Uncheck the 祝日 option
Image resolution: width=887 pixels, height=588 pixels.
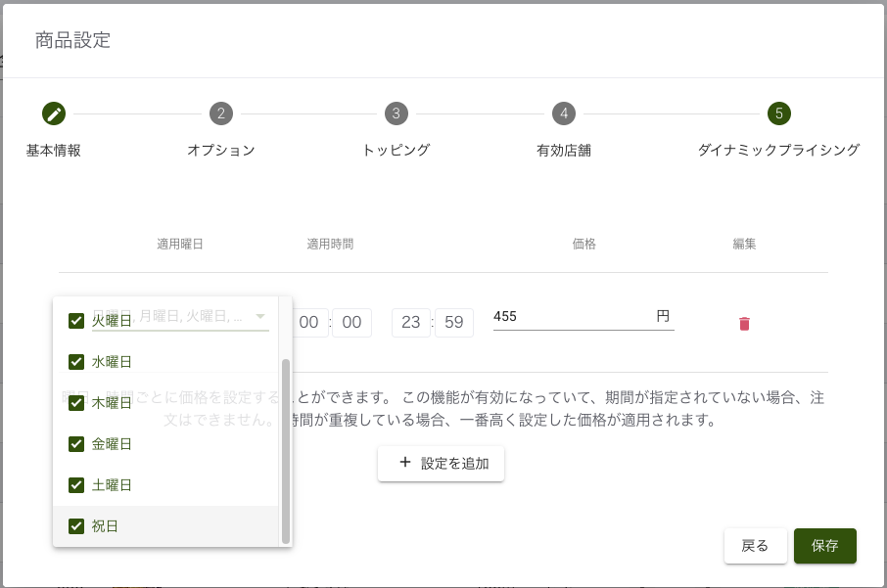coord(76,526)
